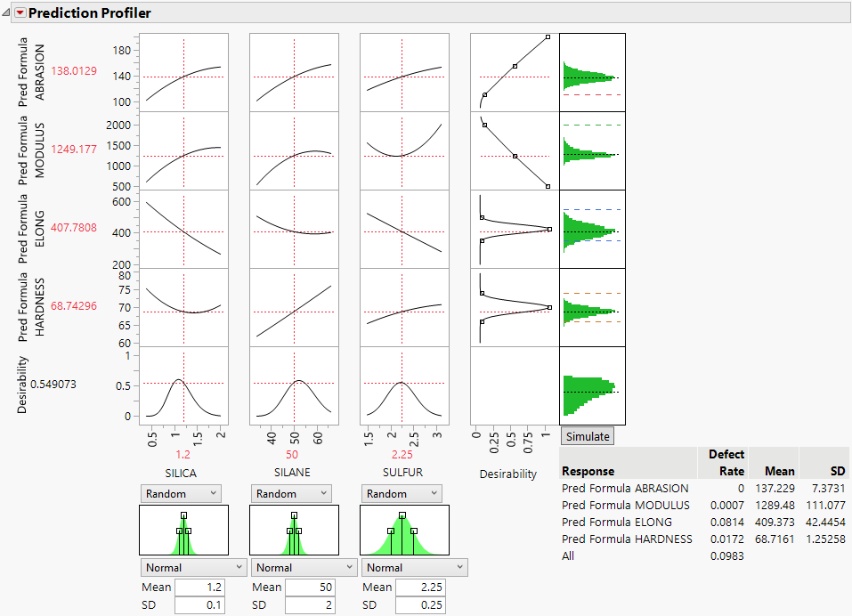Expand the Normal distribution dropdown for SILICA

(x=192, y=567)
